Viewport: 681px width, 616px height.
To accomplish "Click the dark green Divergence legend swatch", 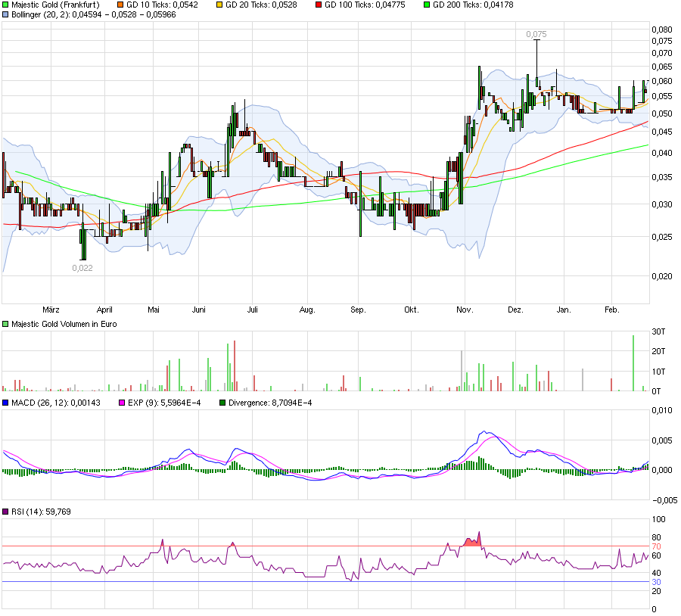I will (222, 403).
